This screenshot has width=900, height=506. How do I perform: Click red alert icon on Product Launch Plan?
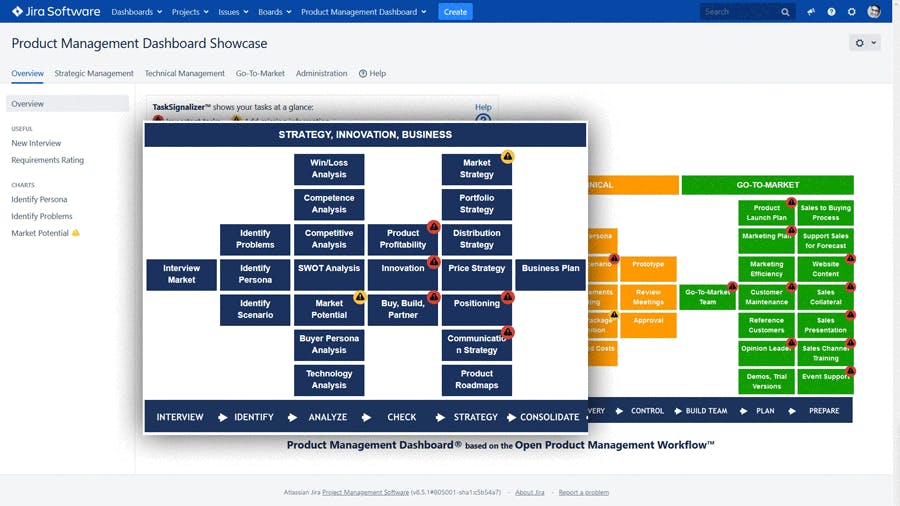tap(792, 202)
